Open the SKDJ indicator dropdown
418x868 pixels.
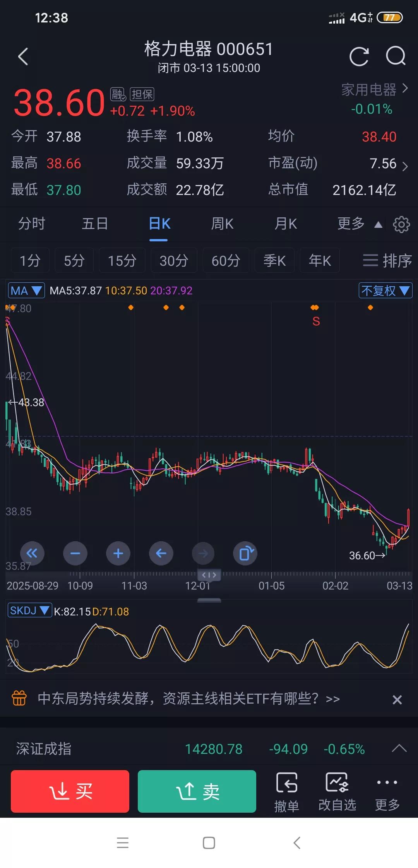(x=30, y=610)
